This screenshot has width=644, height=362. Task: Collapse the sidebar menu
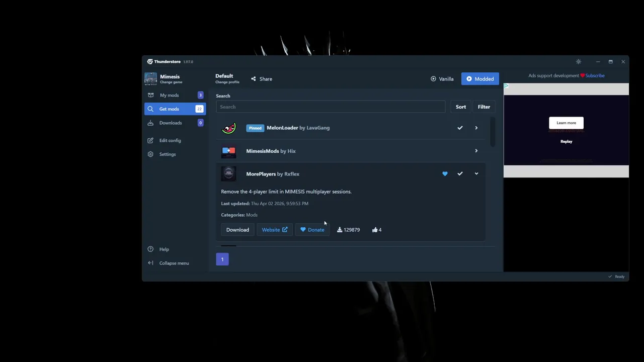(175, 263)
